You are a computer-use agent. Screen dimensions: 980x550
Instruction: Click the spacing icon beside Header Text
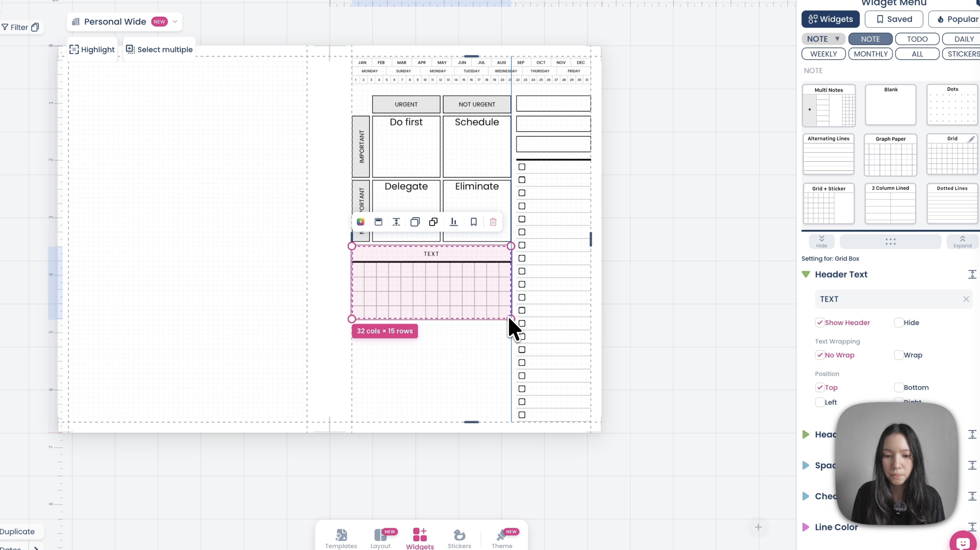pyautogui.click(x=972, y=274)
